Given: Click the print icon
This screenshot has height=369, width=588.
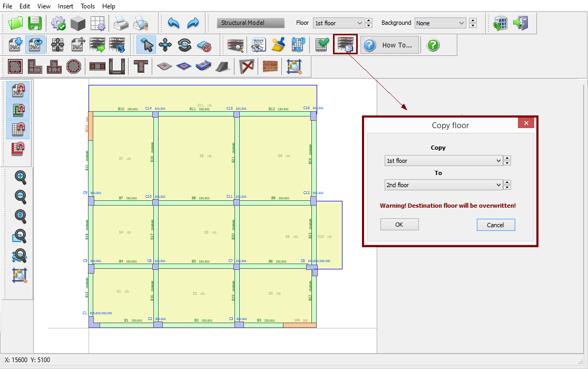Looking at the screenshot, I should click(x=121, y=23).
